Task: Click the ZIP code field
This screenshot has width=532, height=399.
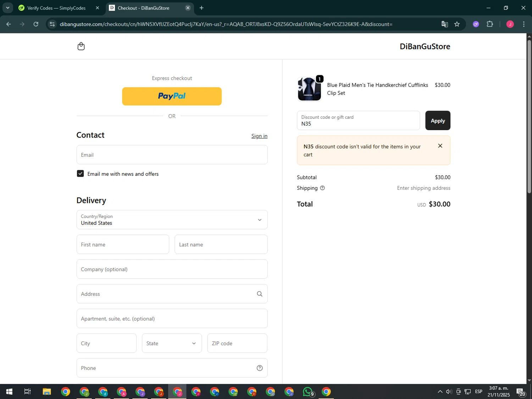Action: (x=237, y=343)
